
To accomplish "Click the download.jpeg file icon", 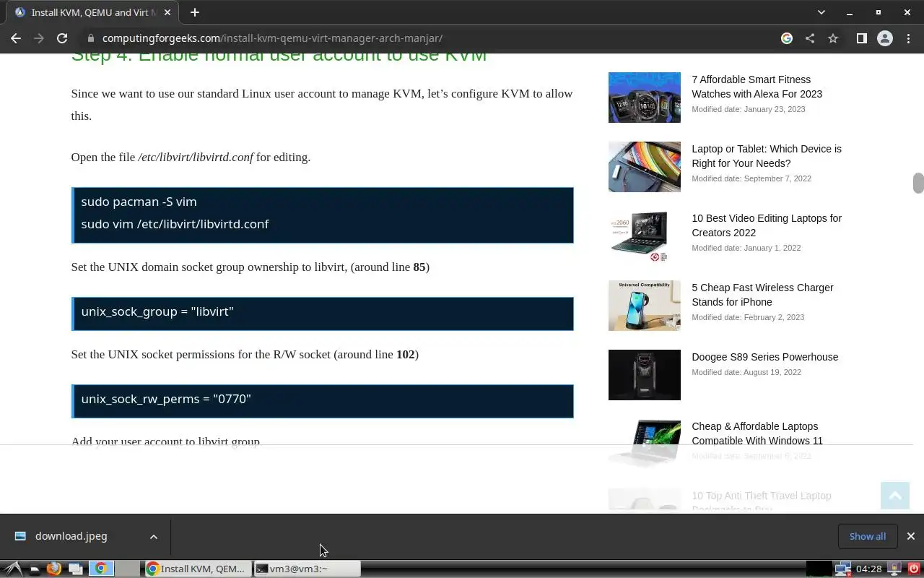I will point(20,536).
